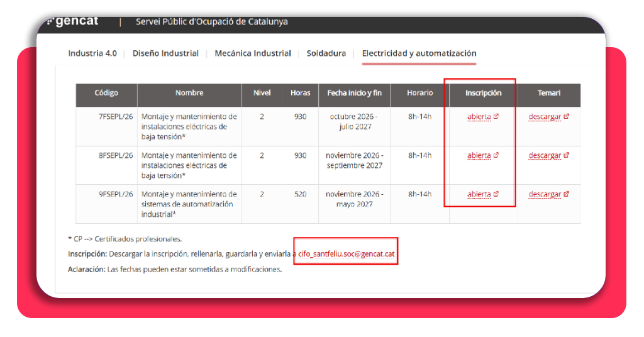Image resolution: width=644 pixels, height=337 pixels.
Task: Click the CP Certificados profesionales note
Action: tap(125, 239)
